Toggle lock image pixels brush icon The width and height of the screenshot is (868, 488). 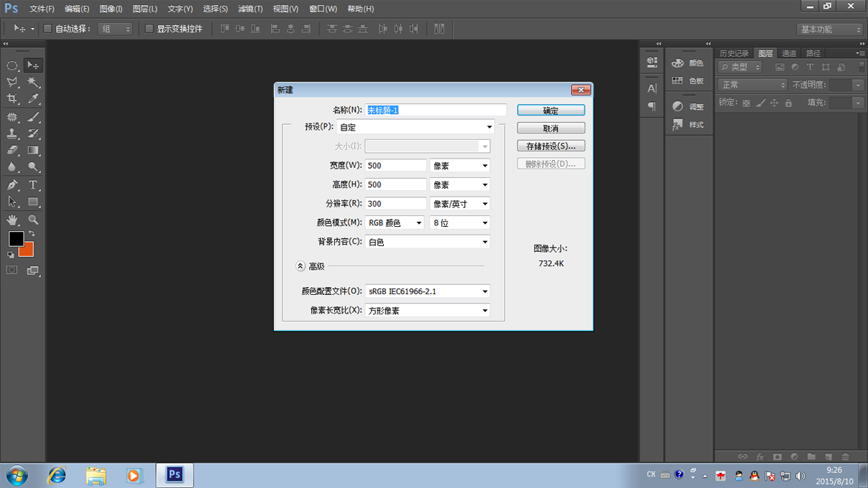click(x=760, y=103)
